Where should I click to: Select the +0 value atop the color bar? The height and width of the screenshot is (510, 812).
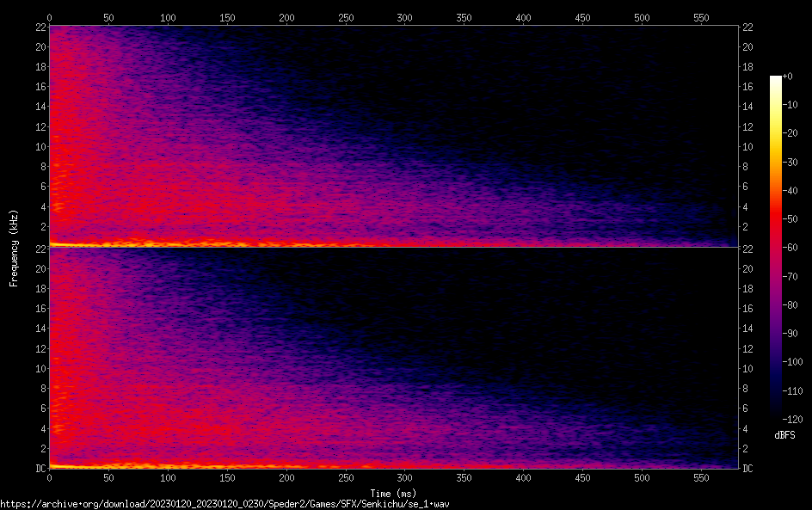(x=787, y=77)
